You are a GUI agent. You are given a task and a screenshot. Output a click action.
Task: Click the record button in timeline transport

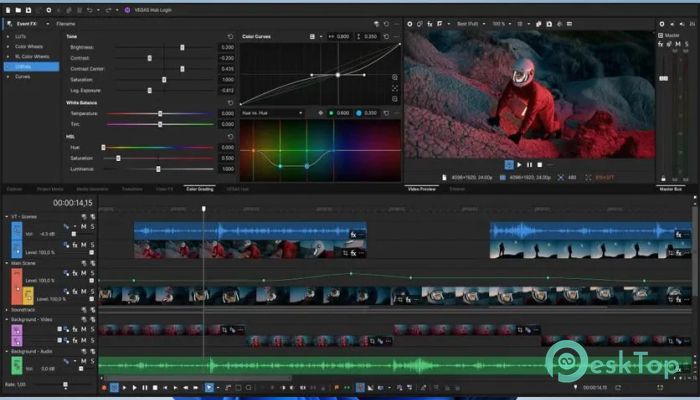pos(104,388)
